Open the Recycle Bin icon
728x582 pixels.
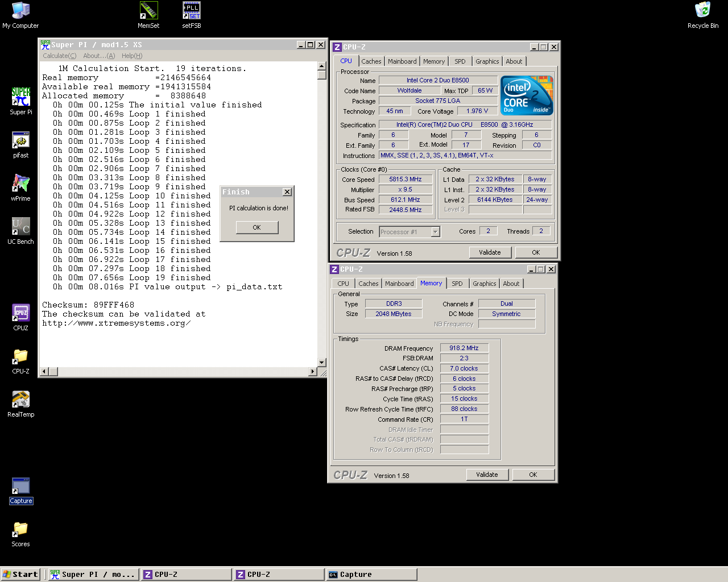point(703,15)
